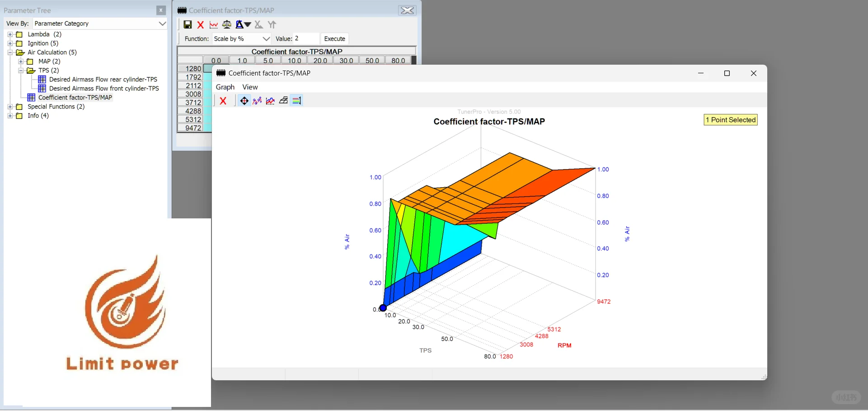Collapse the TPS tree node

(x=21, y=71)
